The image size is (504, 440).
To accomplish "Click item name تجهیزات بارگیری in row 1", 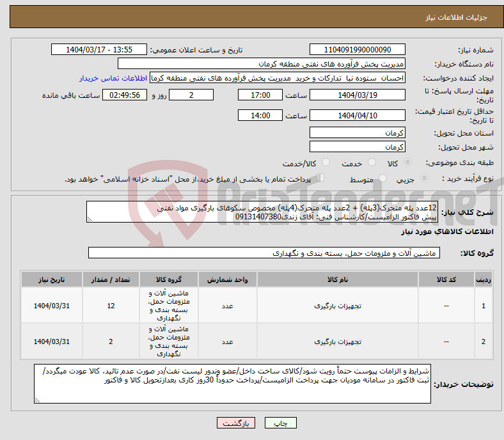I will pos(338,306).
